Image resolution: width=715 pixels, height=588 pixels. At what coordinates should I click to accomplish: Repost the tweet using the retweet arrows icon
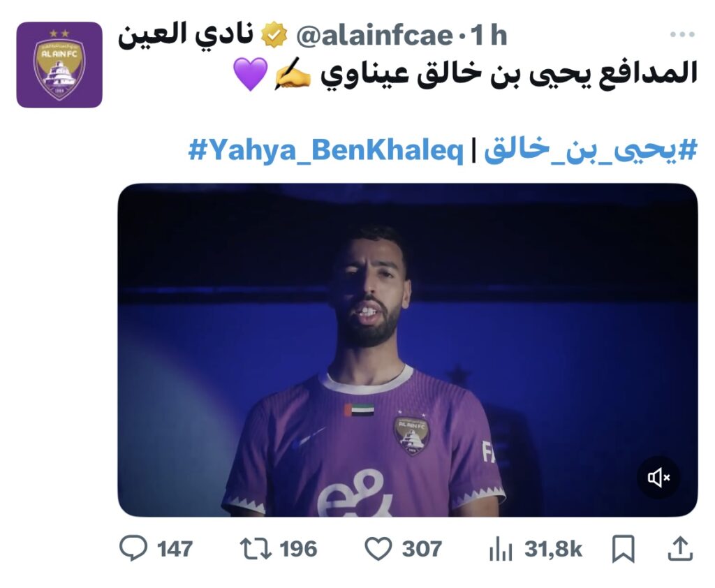pyautogui.click(x=256, y=549)
